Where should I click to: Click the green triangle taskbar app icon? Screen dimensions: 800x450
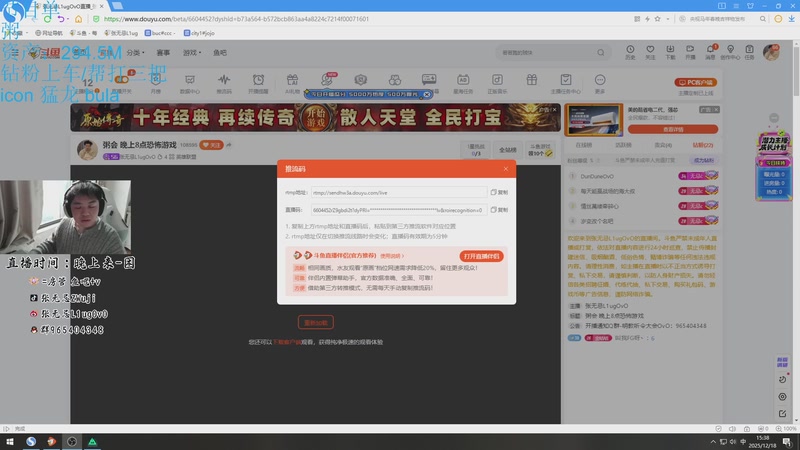point(92,442)
